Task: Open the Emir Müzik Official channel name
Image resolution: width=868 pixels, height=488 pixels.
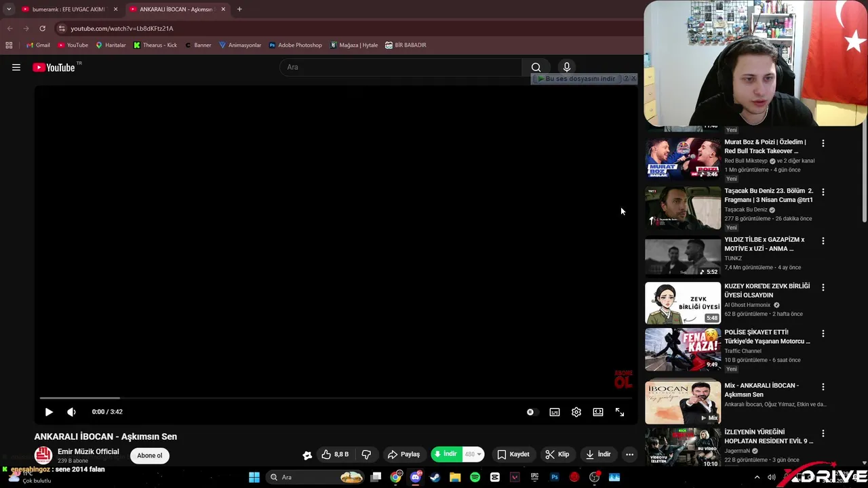Action: pos(88,451)
